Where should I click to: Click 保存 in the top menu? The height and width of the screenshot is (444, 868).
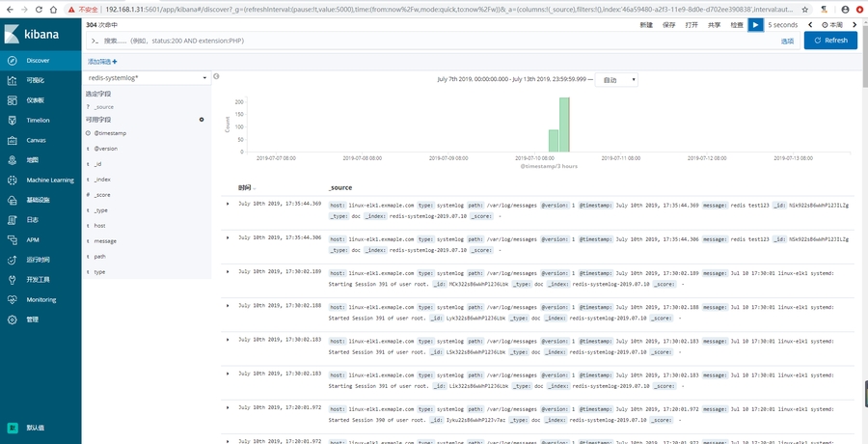(669, 24)
